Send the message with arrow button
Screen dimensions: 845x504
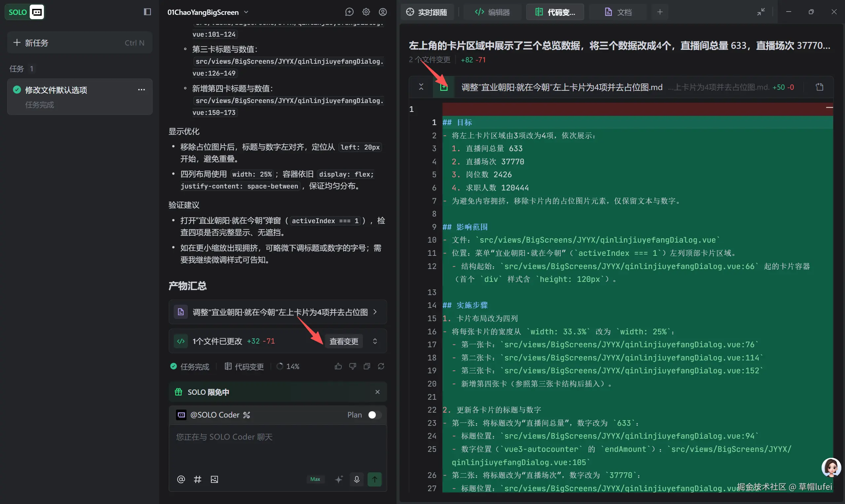click(x=375, y=479)
